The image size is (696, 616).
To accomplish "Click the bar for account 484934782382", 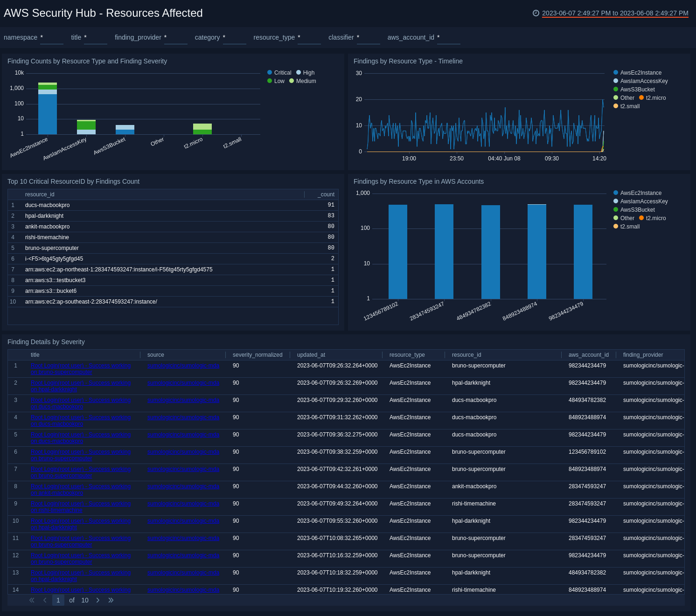I will 491,252.
